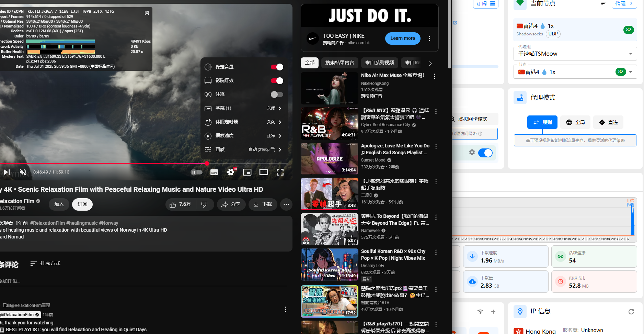Image resolution: width=644 pixels, height=334 pixels.
Task: Enter fullscreen with the fullscreen icon
Action: (280, 172)
